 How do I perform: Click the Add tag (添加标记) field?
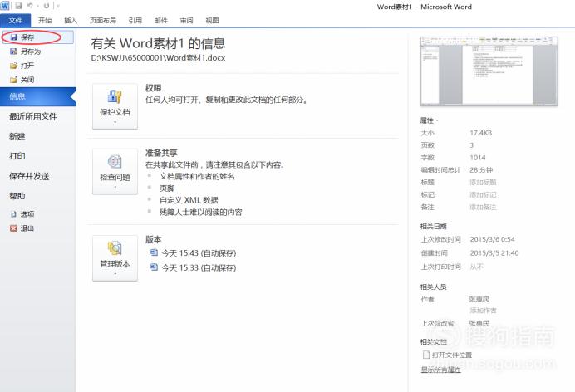coord(483,195)
